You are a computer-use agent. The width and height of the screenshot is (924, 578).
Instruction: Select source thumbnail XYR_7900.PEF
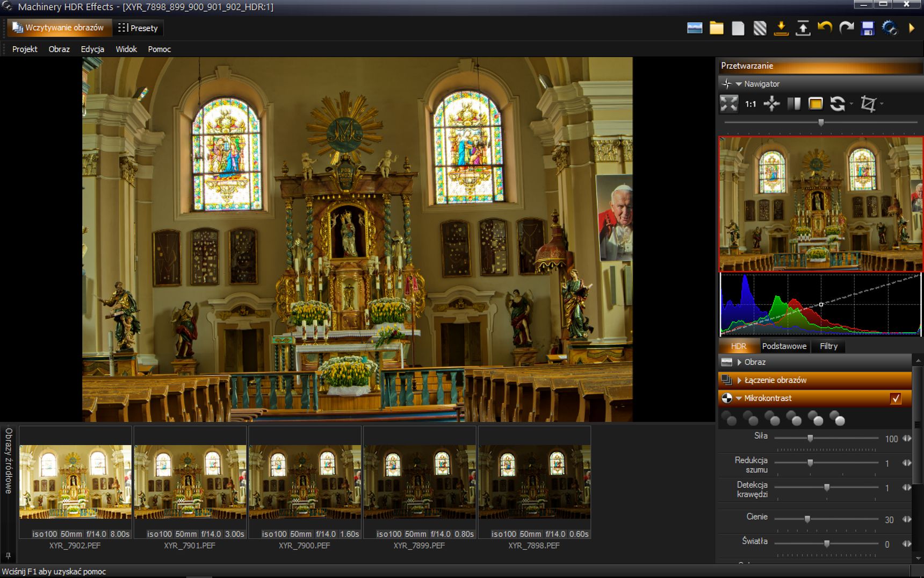pos(305,482)
